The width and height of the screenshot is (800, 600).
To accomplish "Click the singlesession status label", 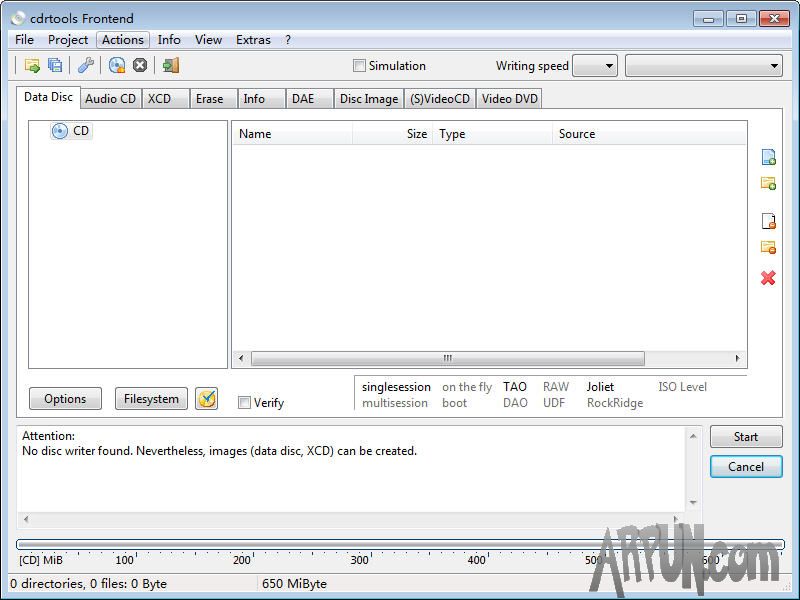I will click(396, 387).
